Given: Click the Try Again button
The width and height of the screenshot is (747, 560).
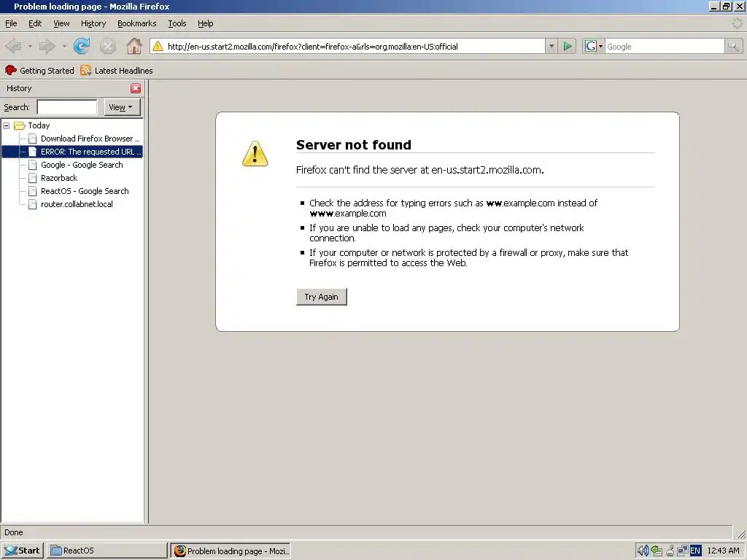Looking at the screenshot, I should (x=322, y=297).
